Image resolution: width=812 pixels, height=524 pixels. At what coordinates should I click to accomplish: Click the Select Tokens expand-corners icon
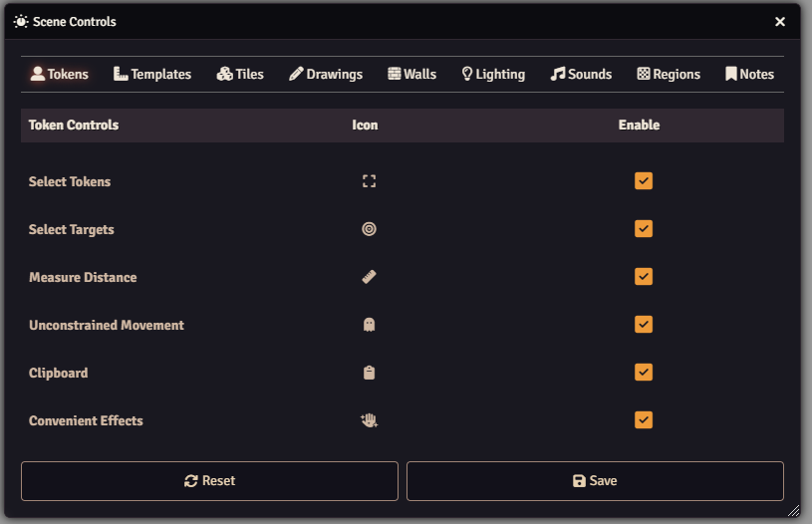click(x=369, y=181)
